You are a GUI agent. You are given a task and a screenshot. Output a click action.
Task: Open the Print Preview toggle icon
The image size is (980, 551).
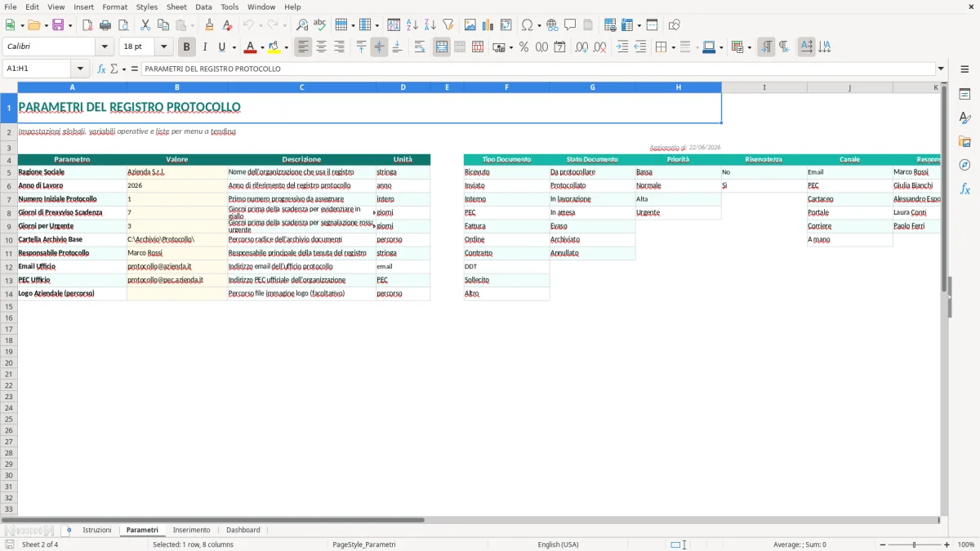click(123, 25)
